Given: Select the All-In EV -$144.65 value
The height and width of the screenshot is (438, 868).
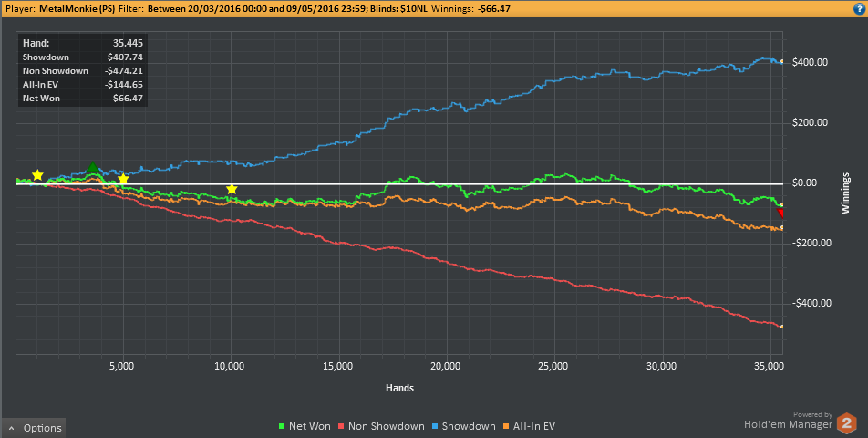Looking at the screenshot, I should click(124, 85).
